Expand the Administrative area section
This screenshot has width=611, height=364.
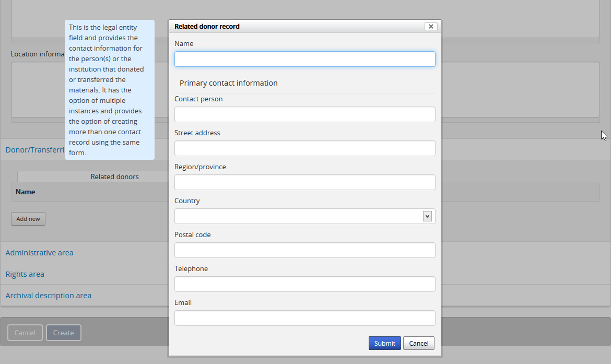pos(39,253)
